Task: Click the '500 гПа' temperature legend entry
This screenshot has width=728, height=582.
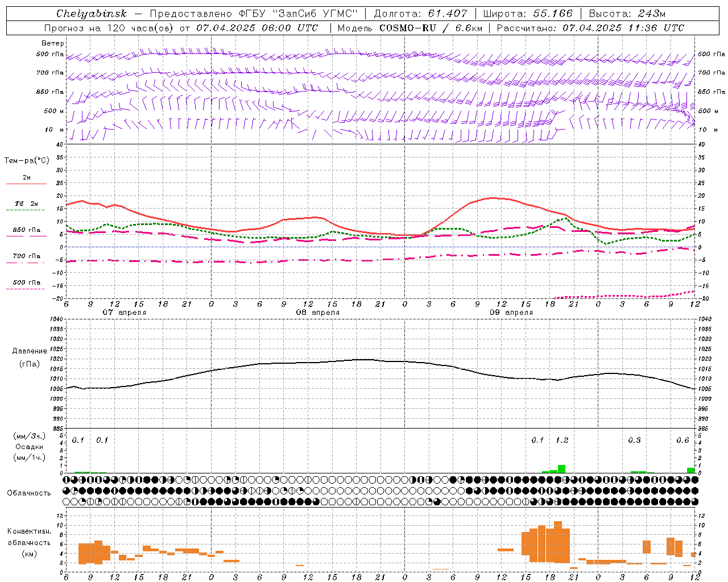Action: pyautogui.click(x=27, y=282)
